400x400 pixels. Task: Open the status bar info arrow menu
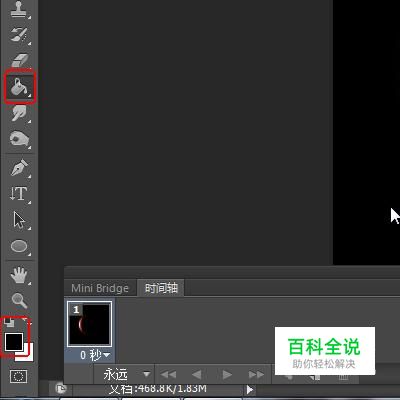(x=249, y=389)
